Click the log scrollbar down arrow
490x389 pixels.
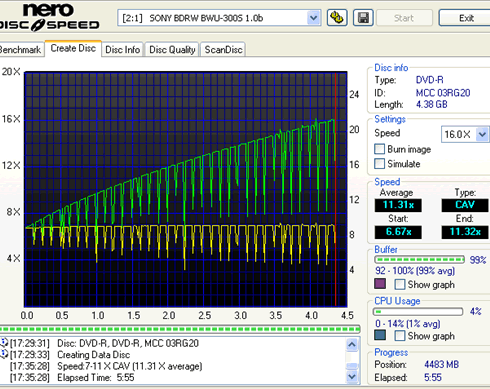(x=352, y=377)
